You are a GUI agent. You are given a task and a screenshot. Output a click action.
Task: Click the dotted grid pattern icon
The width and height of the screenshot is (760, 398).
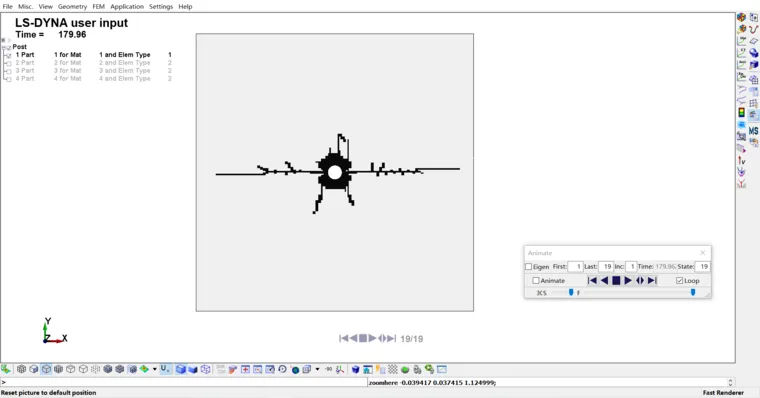pos(393,369)
